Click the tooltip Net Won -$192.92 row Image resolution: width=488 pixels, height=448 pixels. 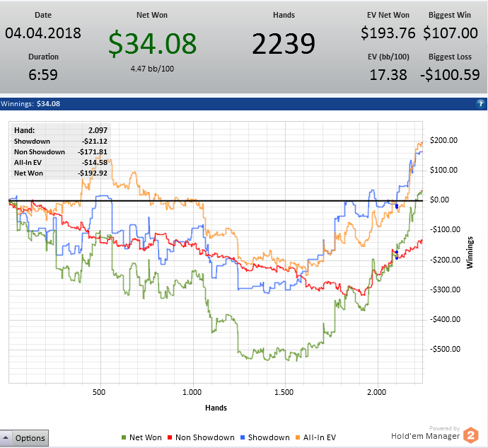click(x=61, y=173)
